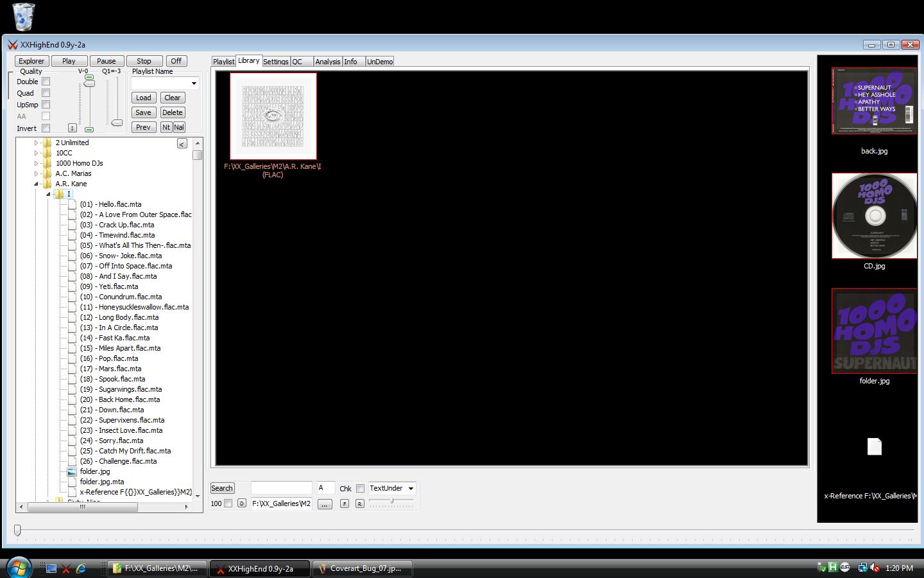Screen dimensions: 924x578
Task: Click the Windows Start orb
Action: click(18, 568)
